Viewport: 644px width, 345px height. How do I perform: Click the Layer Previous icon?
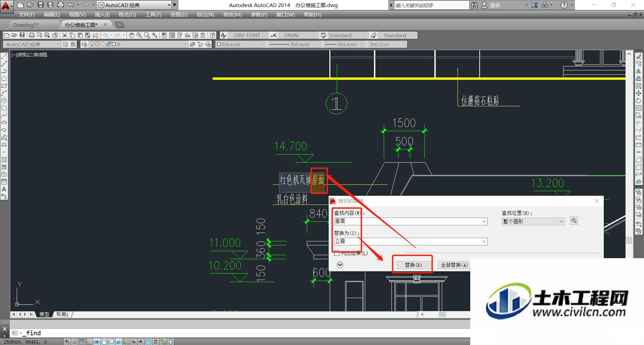click(x=200, y=44)
